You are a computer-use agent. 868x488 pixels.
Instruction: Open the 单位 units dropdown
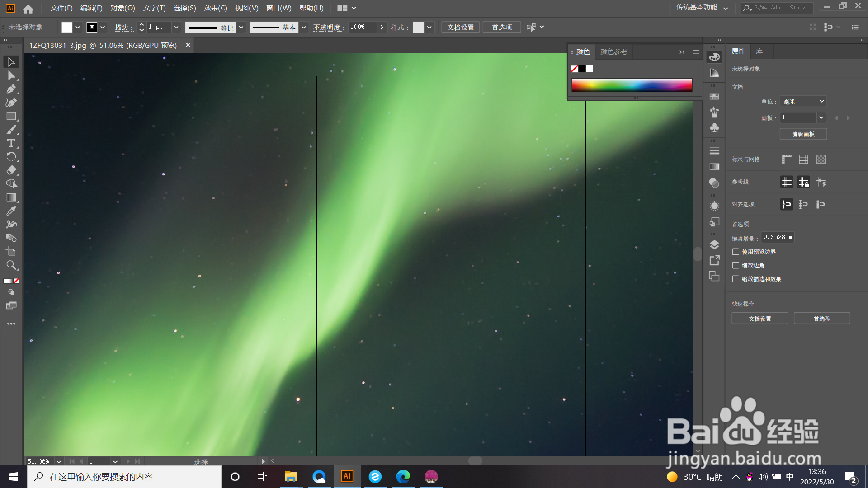coord(803,102)
